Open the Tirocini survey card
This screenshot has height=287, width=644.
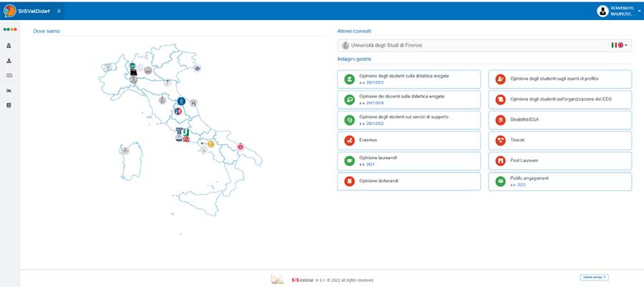click(560, 140)
